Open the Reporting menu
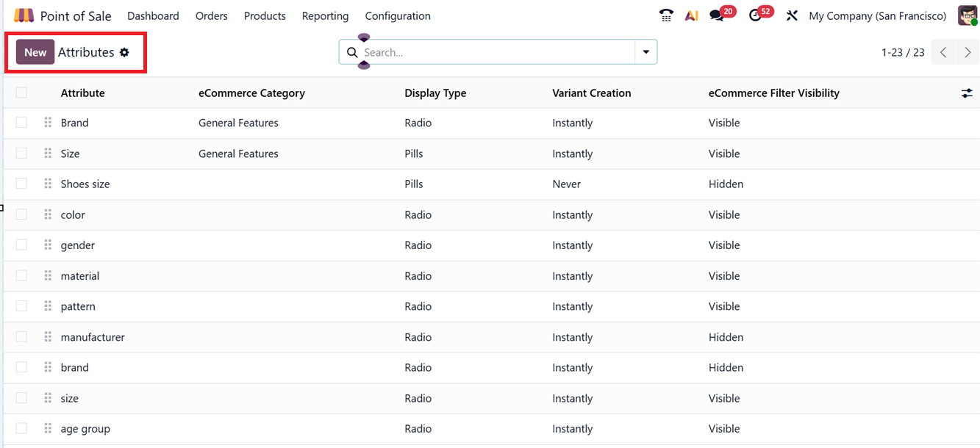 coord(325,15)
